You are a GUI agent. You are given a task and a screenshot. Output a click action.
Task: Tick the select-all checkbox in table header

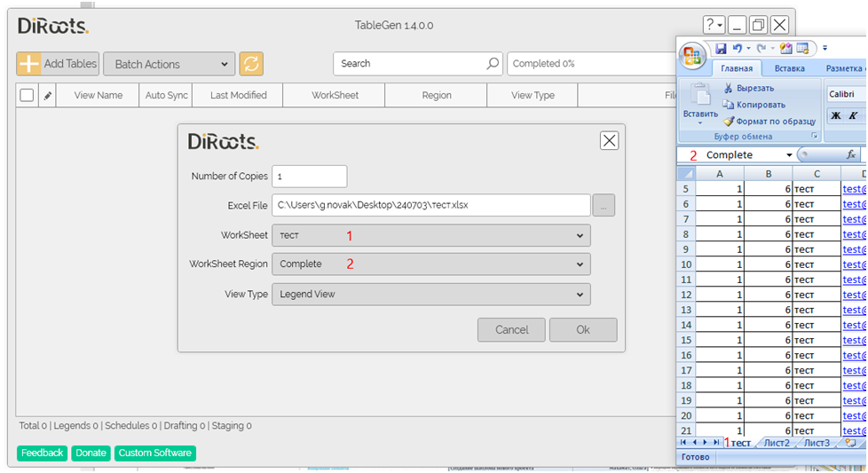point(28,96)
